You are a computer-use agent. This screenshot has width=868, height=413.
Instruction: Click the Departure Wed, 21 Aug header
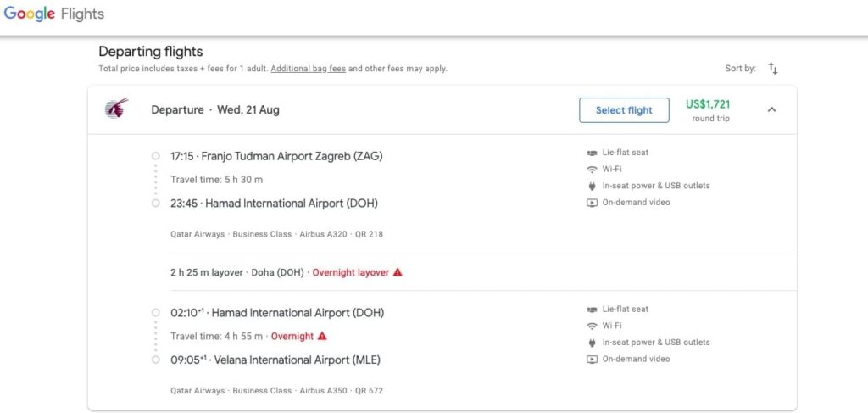coord(215,110)
